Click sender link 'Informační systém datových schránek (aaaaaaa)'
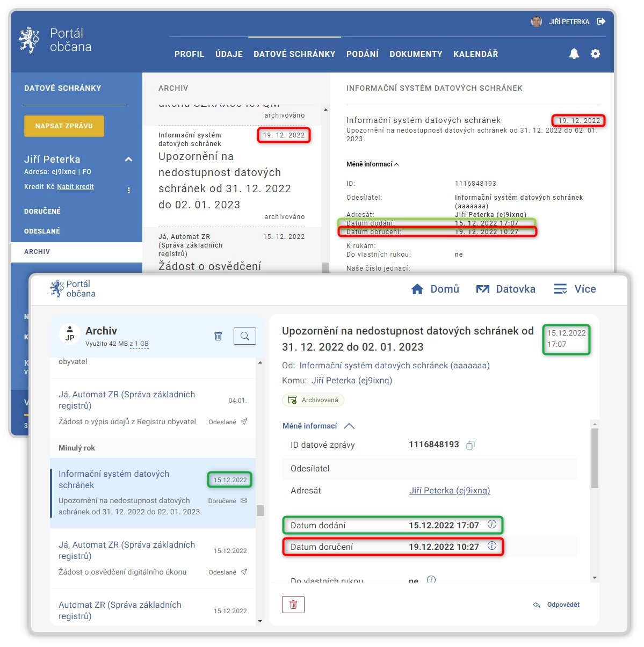 (395, 366)
